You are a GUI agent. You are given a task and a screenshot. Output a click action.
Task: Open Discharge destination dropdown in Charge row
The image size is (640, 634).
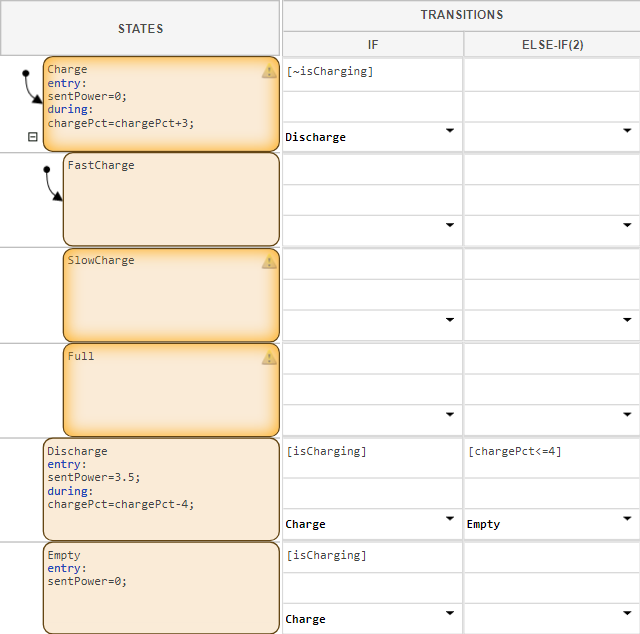[x=449, y=131]
